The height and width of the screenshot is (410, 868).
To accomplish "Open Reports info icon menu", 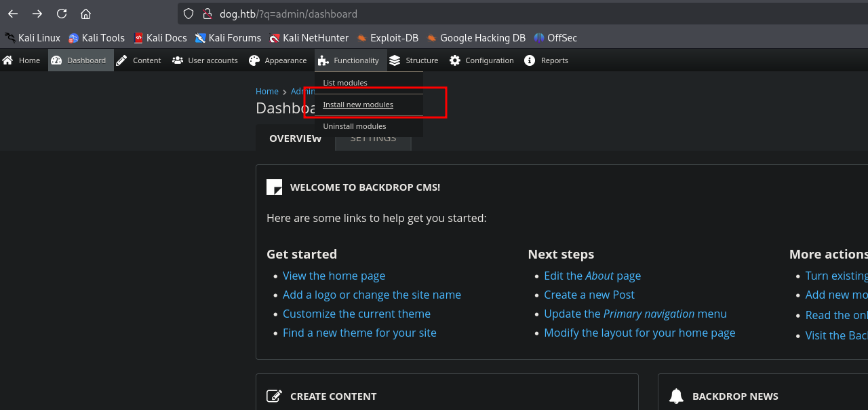I will tap(530, 60).
